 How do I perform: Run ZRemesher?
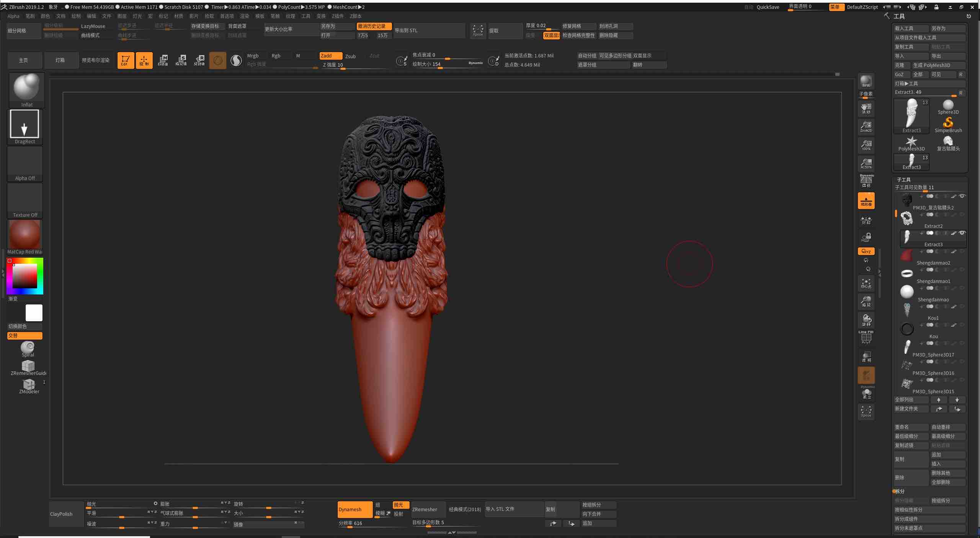425,509
